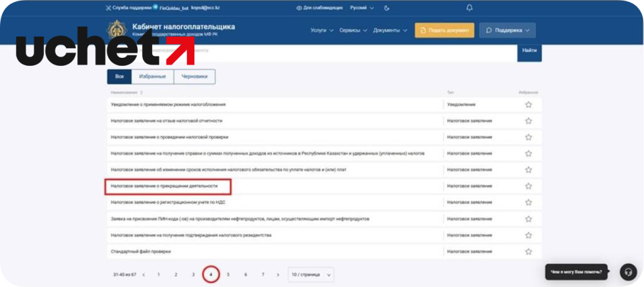Switch to the Черновики tab
This screenshot has width=644, height=287.
pyautogui.click(x=194, y=77)
